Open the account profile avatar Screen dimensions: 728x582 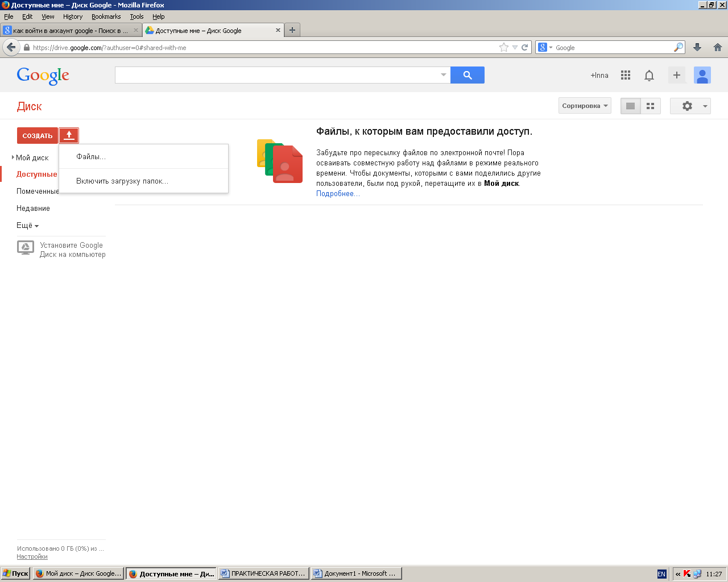pyautogui.click(x=702, y=75)
